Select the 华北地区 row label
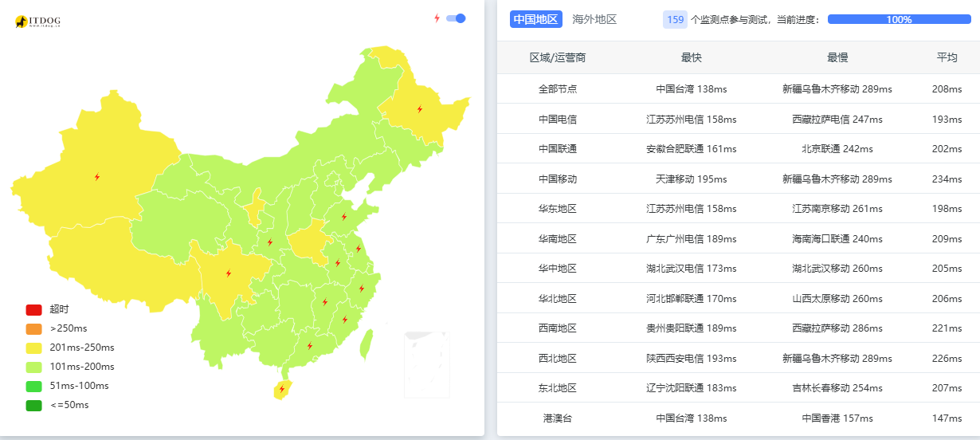The height and width of the screenshot is (440, 980). click(x=558, y=298)
